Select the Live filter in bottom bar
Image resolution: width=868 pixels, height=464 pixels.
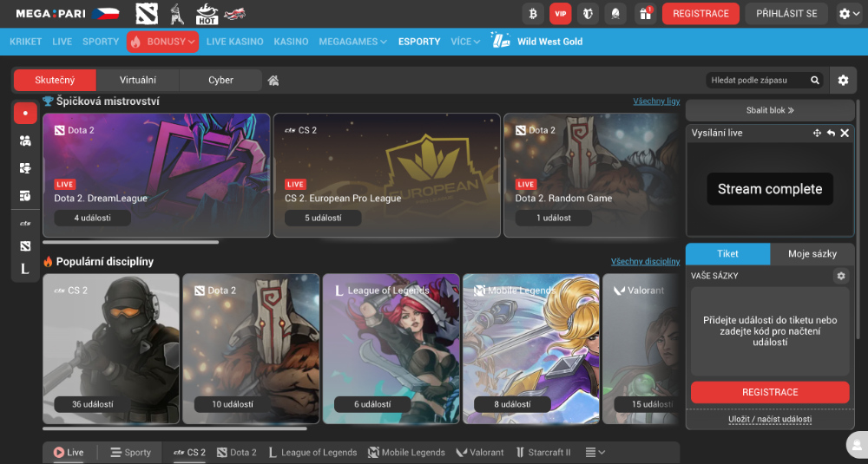[x=69, y=453]
